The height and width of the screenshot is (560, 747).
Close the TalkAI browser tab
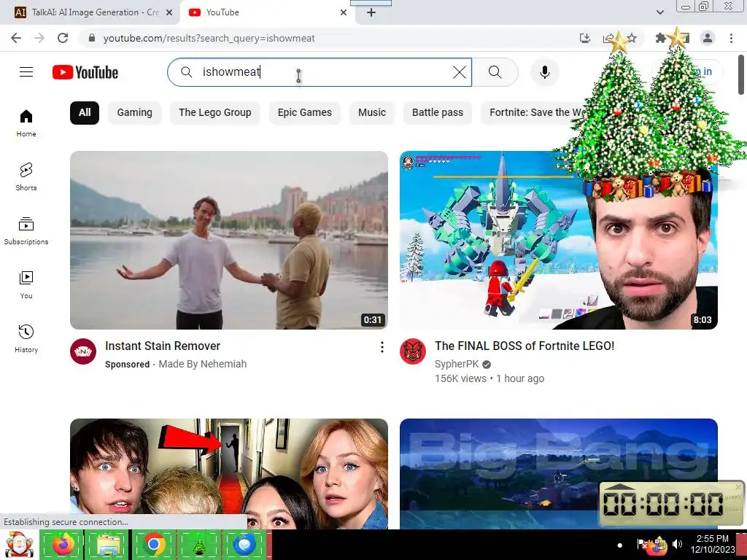click(169, 12)
